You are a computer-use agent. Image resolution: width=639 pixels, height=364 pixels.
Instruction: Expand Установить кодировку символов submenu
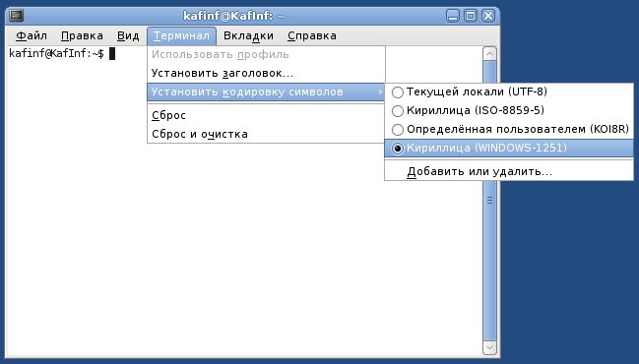click(266, 92)
